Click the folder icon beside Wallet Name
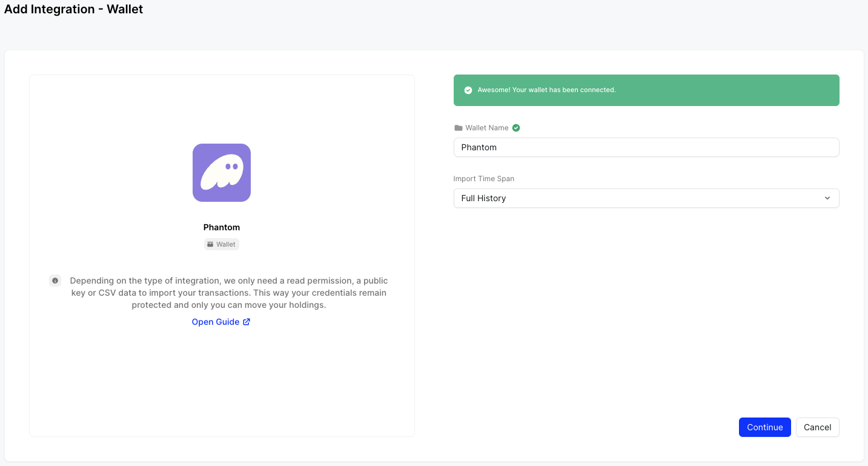The height and width of the screenshot is (466, 868). click(458, 128)
